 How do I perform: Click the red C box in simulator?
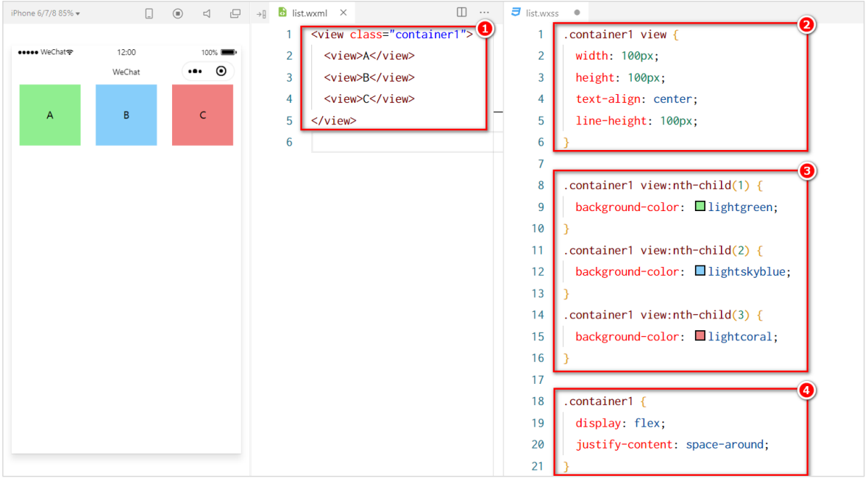(x=202, y=115)
